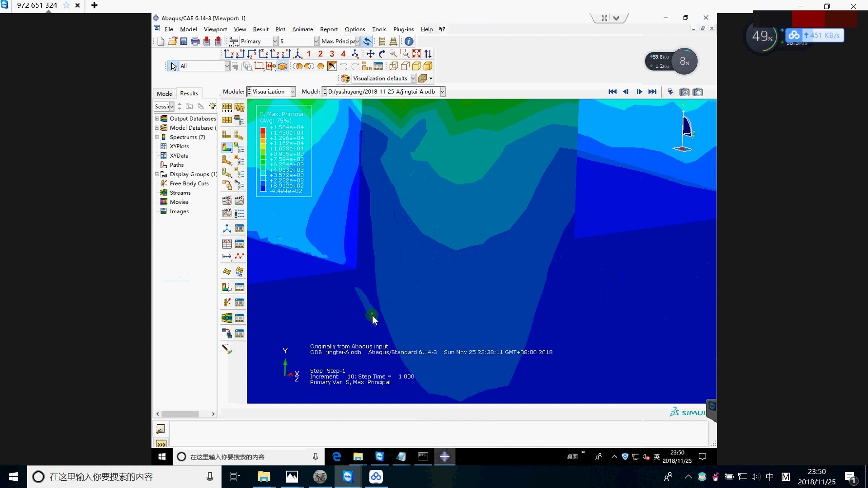Image resolution: width=868 pixels, height=488 pixels.
Task: Switch to the Model tab
Action: click(165, 94)
